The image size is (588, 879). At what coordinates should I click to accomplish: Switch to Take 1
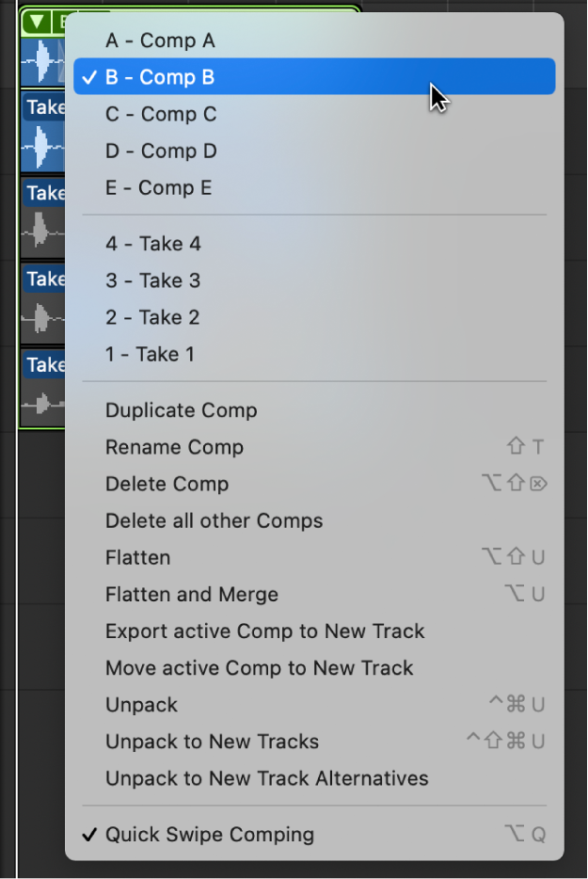click(152, 354)
